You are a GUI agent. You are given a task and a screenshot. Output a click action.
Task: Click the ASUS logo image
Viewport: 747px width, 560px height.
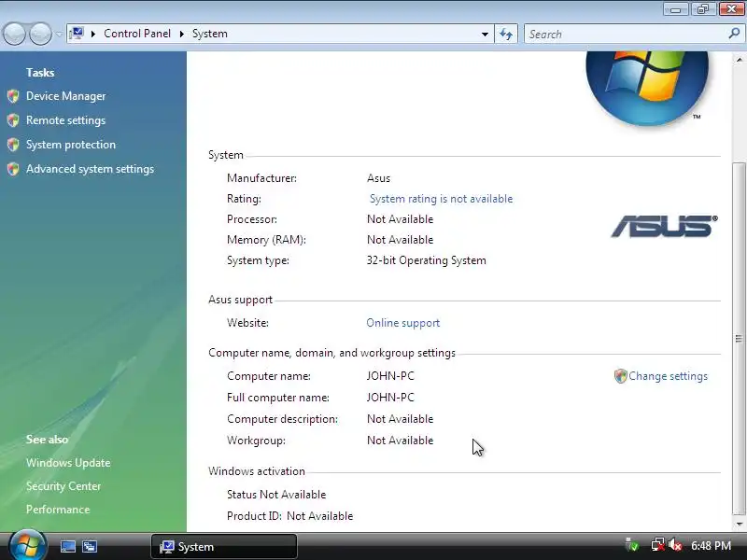click(x=664, y=226)
